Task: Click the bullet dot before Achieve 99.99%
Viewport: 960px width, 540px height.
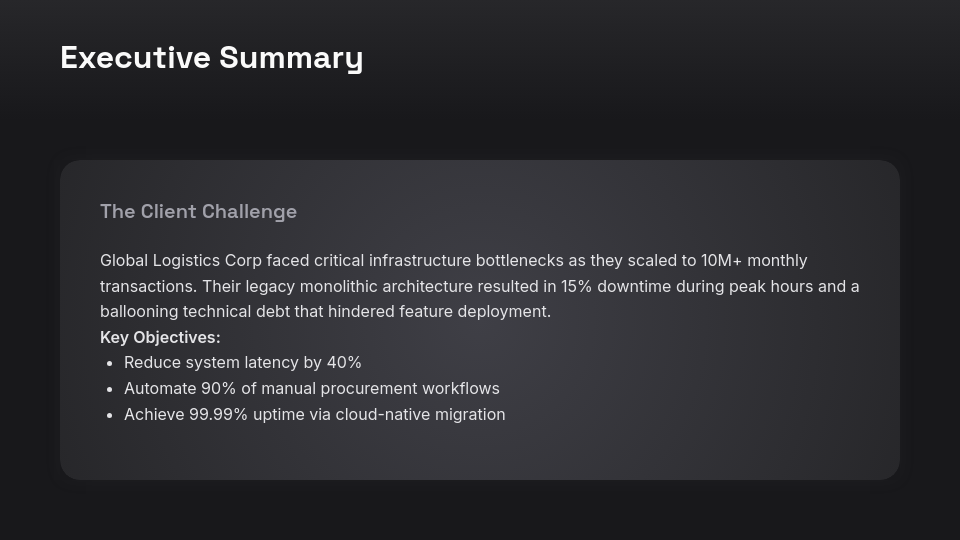Action: [109, 415]
